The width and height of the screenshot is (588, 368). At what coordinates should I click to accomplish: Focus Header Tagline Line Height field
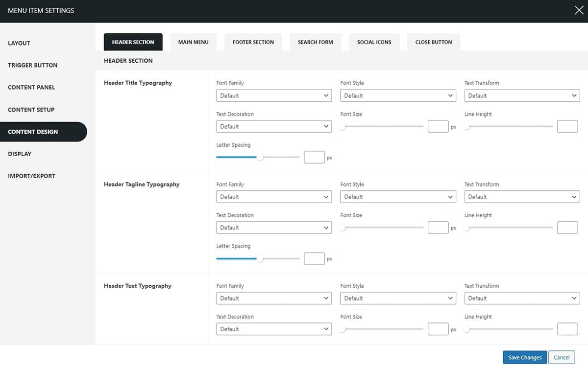click(x=567, y=228)
